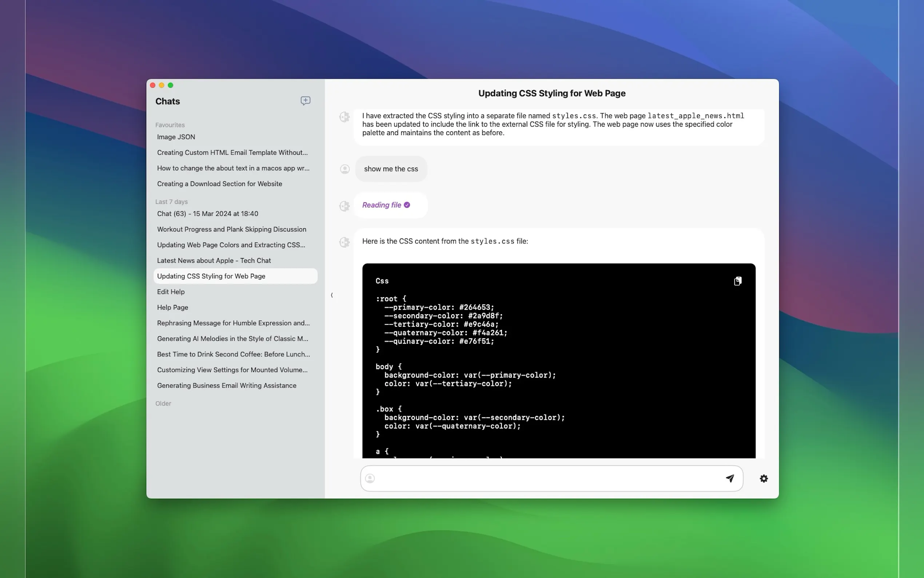Select 'Generating Business Email Writing Assistance' chat
Screen dimensions: 924x578
pos(227,385)
